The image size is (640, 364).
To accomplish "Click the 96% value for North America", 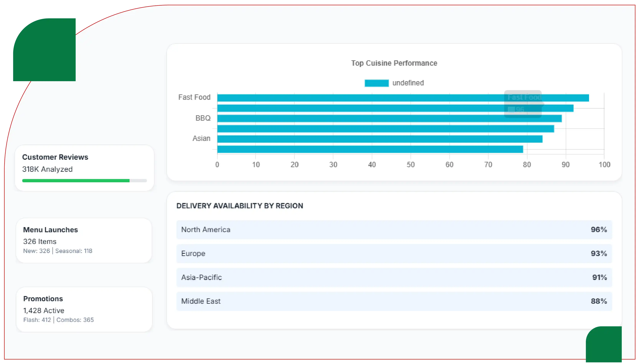I will pos(599,230).
